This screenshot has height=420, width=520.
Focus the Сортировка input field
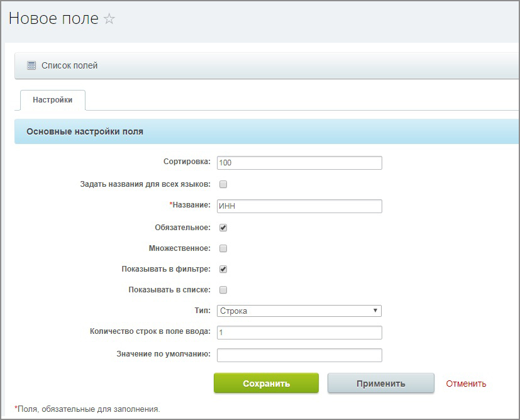299,163
